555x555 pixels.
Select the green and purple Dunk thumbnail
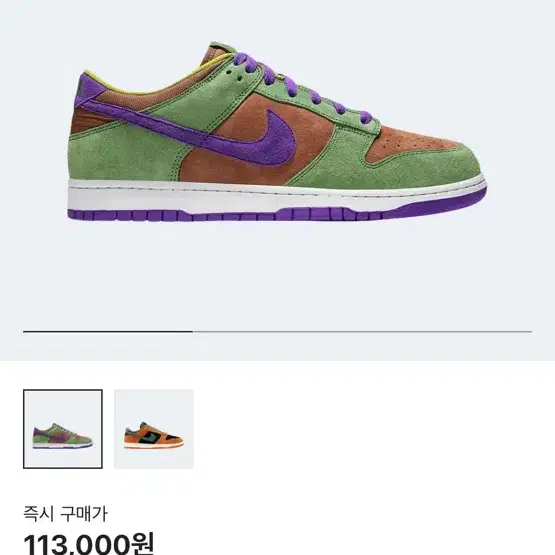[x=63, y=429]
